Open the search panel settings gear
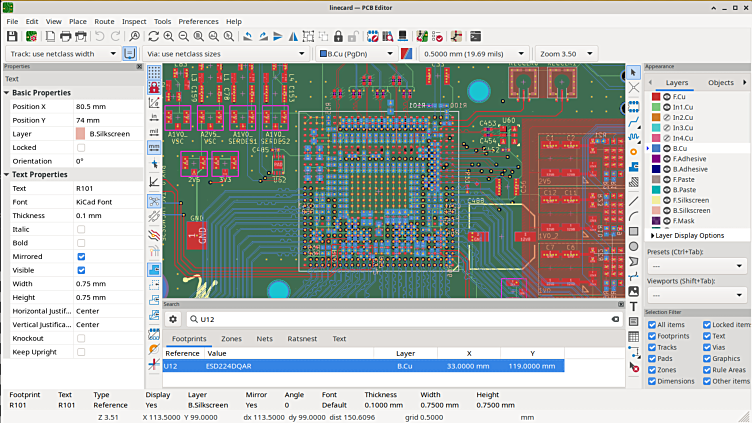Screen dimensions: 752x423 pyautogui.click(x=173, y=319)
